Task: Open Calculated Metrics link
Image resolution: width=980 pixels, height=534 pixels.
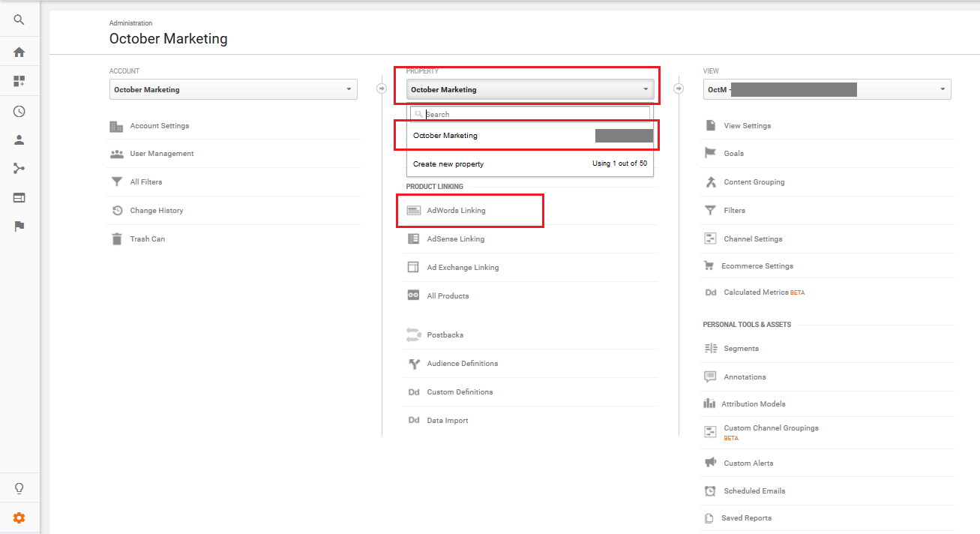Action: (757, 292)
